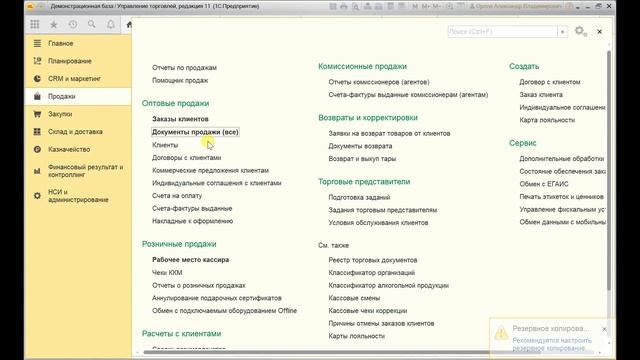Viewport: 640px width, 360px height.
Task: Create a new Договор с клиентом
Action: 550,82
